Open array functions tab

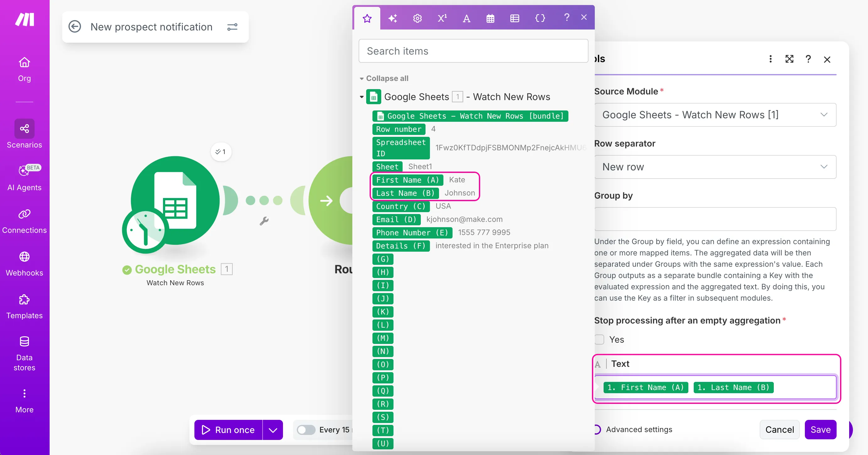coord(514,18)
